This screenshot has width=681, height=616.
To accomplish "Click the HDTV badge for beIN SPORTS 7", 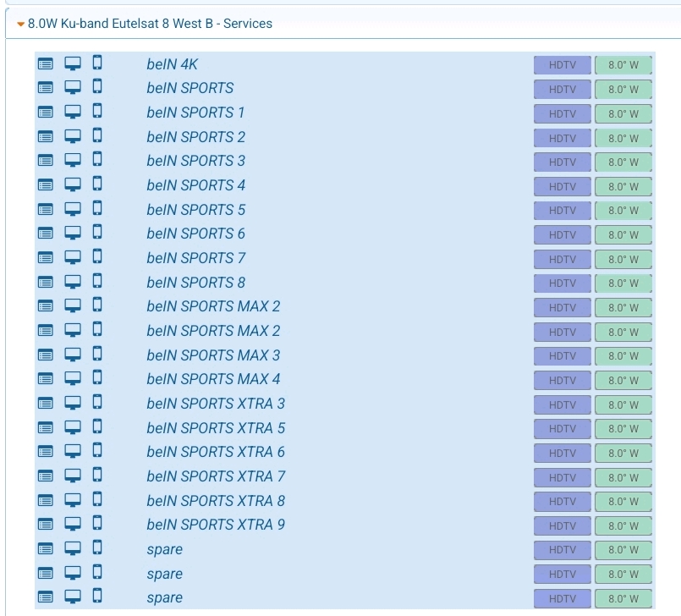I will tap(563, 259).
